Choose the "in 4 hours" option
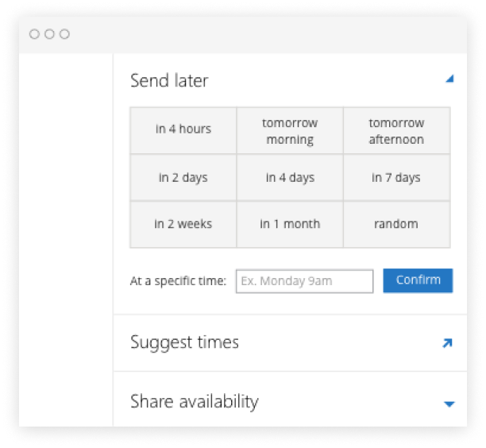The height and width of the screenshot is (448, 486). (183, 130)
